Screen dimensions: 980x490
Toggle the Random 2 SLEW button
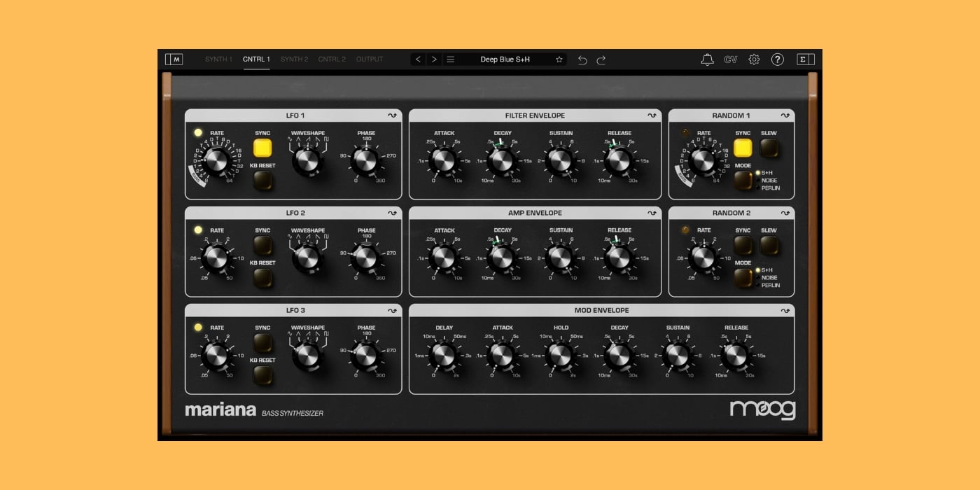769,245
